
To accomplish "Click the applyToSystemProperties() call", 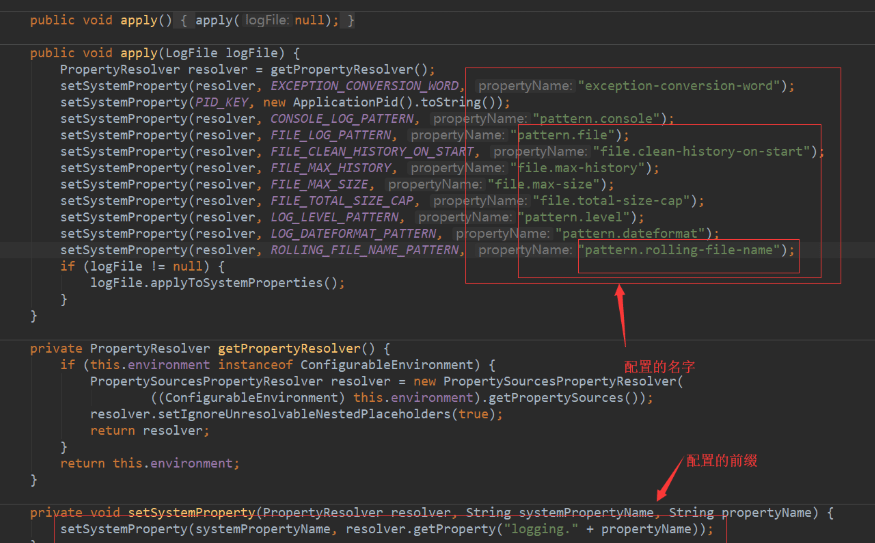I will point(244,283).
